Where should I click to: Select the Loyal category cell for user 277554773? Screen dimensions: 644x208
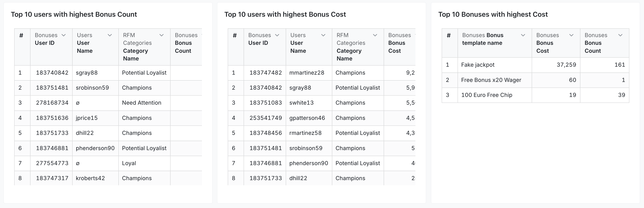pyautogui.click(x=129, y=163)
